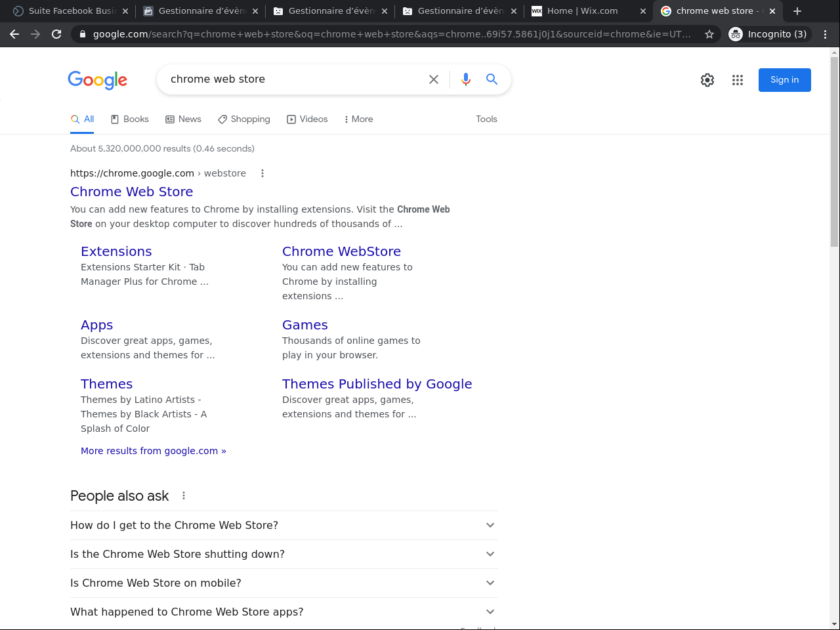Bookmark this page with star icon
840x630 pixels.
tap(709, 34)
